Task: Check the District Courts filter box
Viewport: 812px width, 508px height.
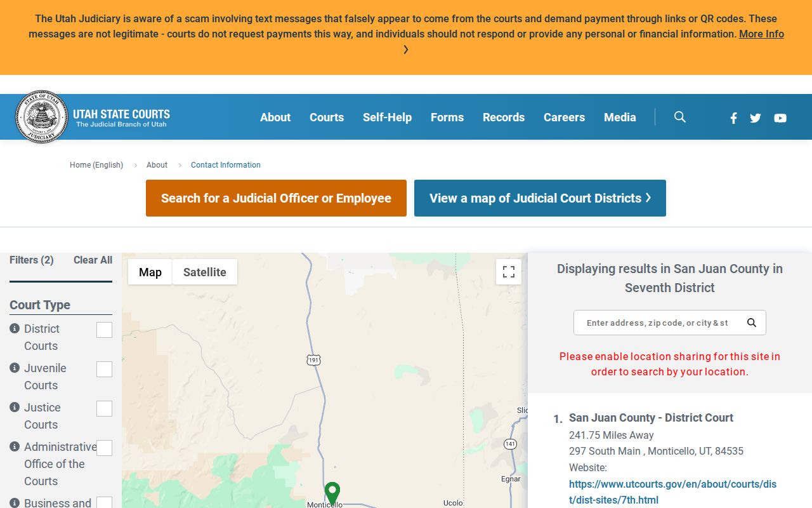Action: click(x=104, y=330)
